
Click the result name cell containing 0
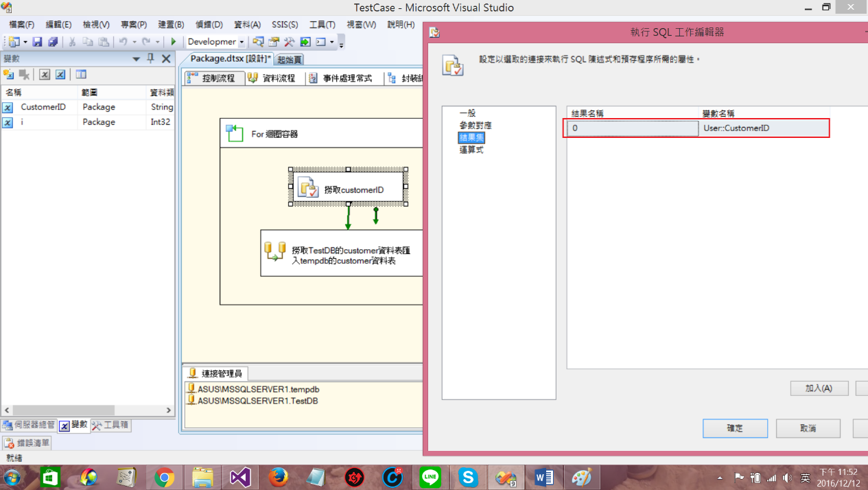click(633, 128)
